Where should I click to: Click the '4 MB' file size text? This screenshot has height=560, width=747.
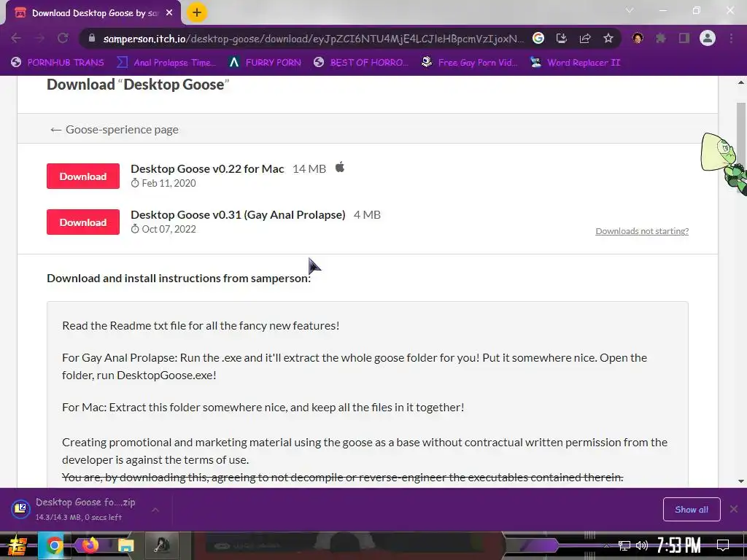click(x=367, y=215)
